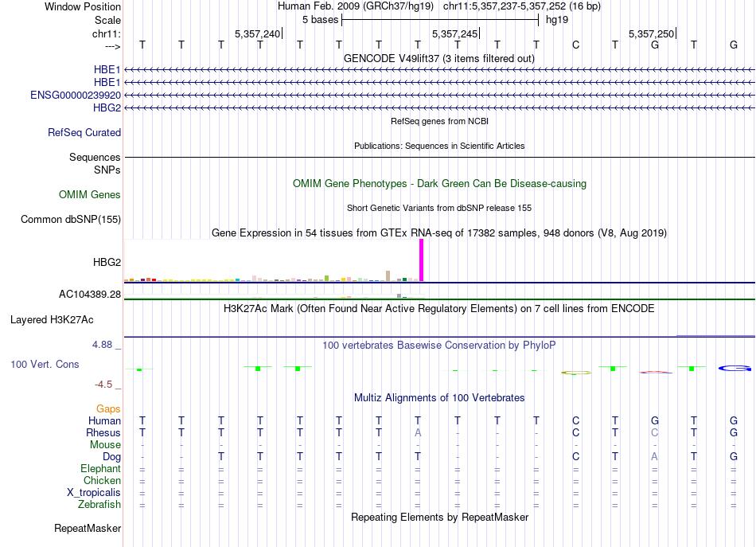
Task: Click coordinate marker 5,357,250
Action: 652,33
